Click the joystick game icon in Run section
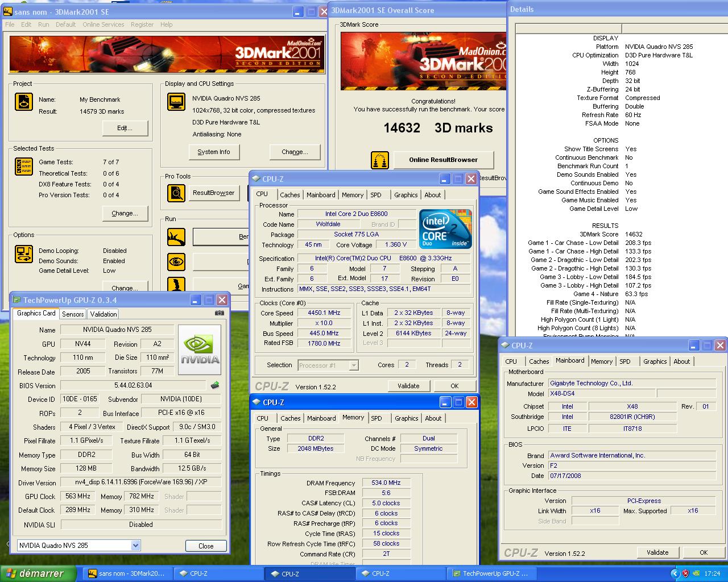 tap(176, 284)
